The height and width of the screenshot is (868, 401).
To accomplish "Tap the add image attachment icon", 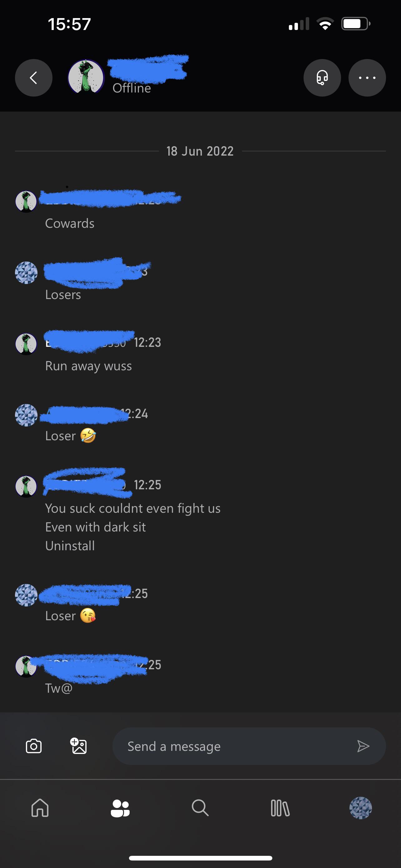I will pos(78,746).
